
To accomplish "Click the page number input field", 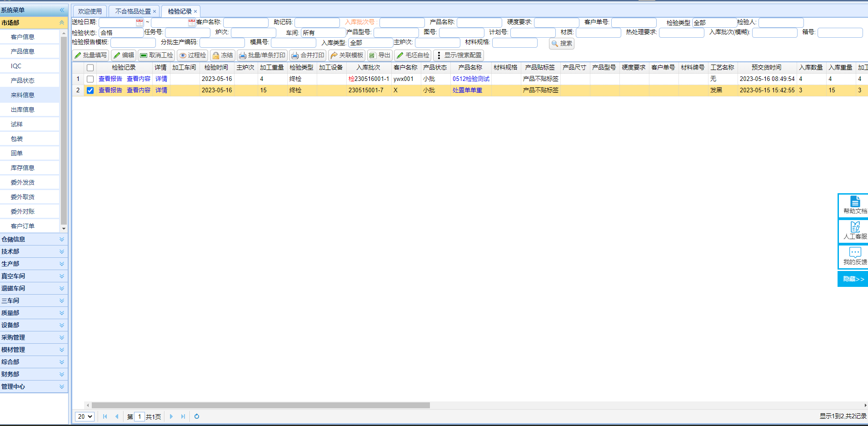I will click(x=140, y=416).
